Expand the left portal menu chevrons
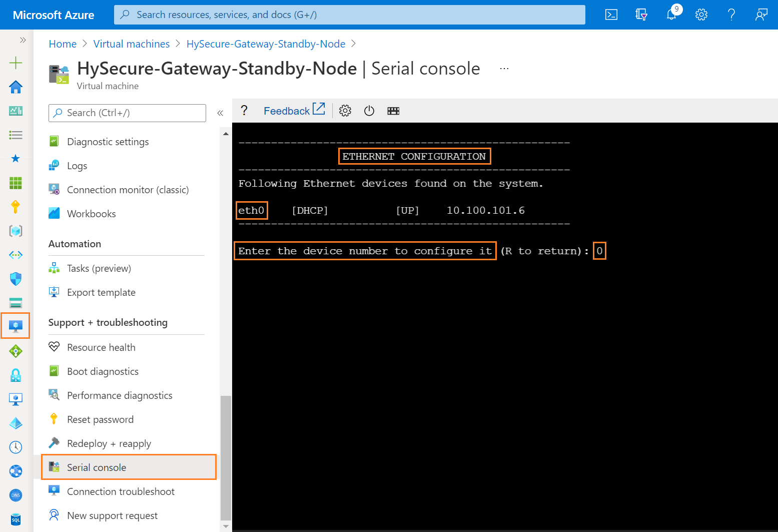Screen dimensions: 778x532 (x=23, y=40)
